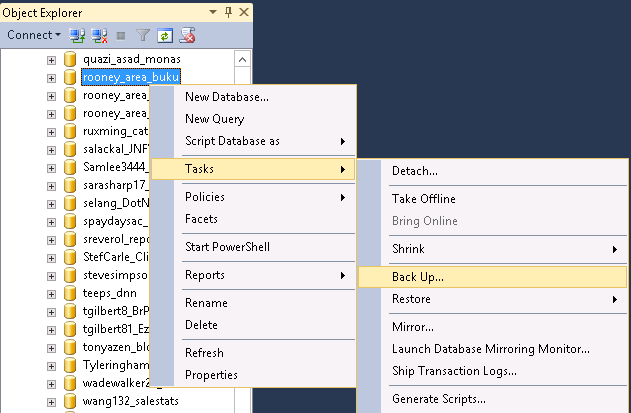Viewport: 631px width, 413px height.
Task: Choose Back Up... from Tasks submenu
Action: point(418,277)
